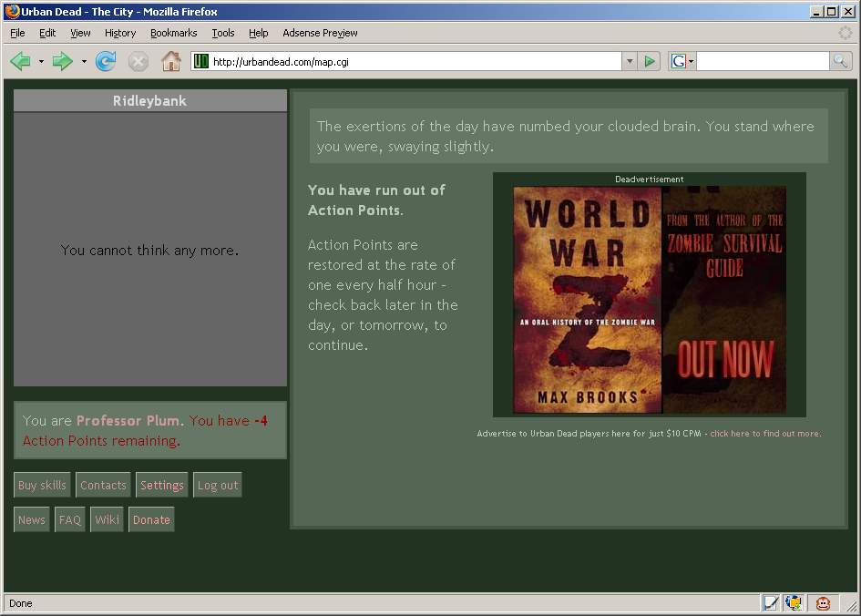Open the Adsense Preview menu
861x616 pixels.
(320, 33)
